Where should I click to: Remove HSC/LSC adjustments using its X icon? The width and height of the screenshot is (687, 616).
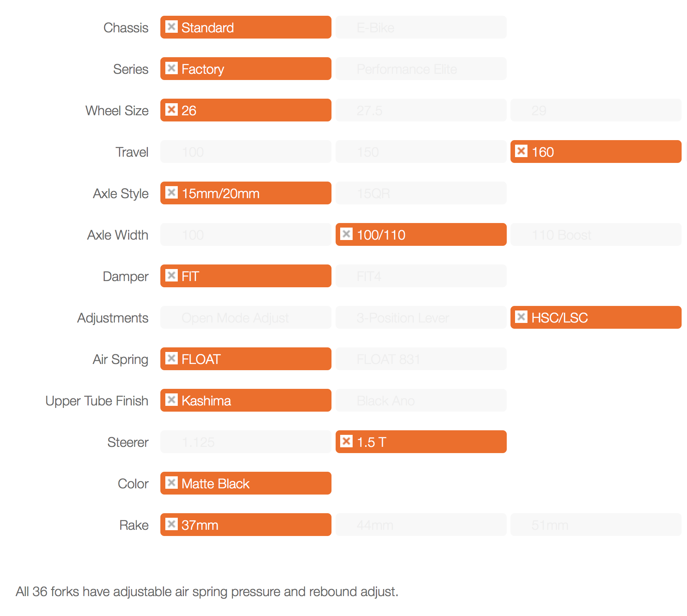tap(521, 317)
